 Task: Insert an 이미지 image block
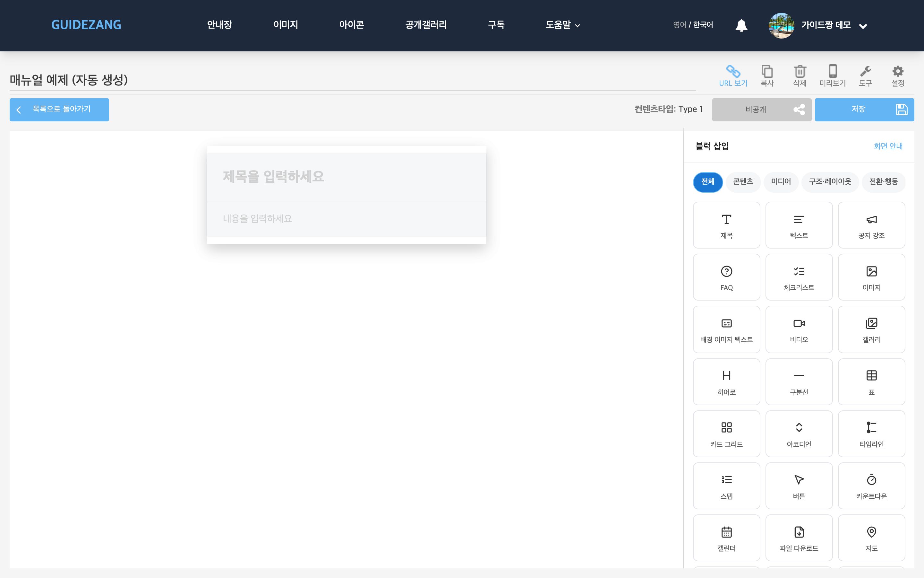871,277
